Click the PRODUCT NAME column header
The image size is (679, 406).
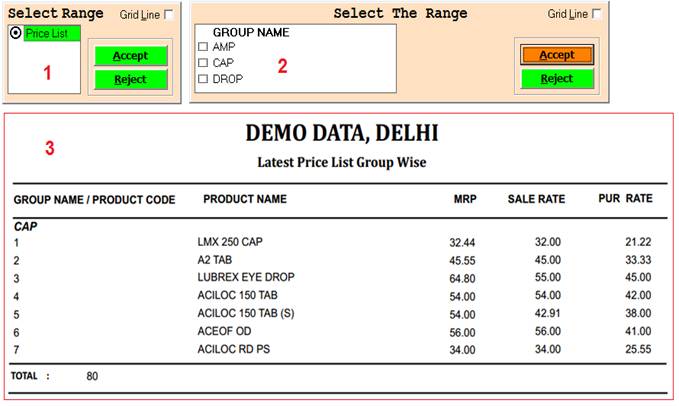tap(245, 200)
